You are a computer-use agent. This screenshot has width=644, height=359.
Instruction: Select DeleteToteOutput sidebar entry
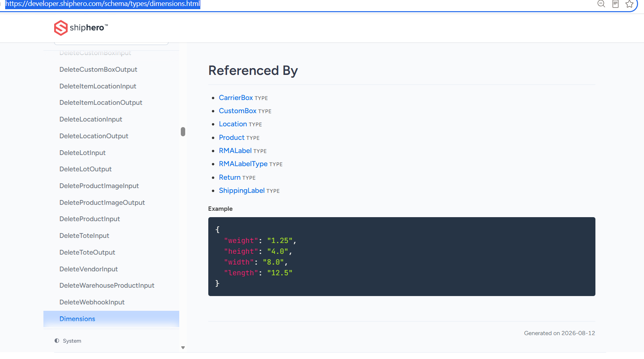pyautogui.click(x=87, y=252)
